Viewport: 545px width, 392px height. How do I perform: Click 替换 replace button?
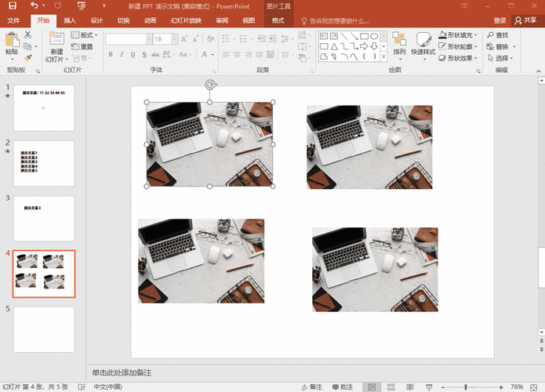pos(498,46)
